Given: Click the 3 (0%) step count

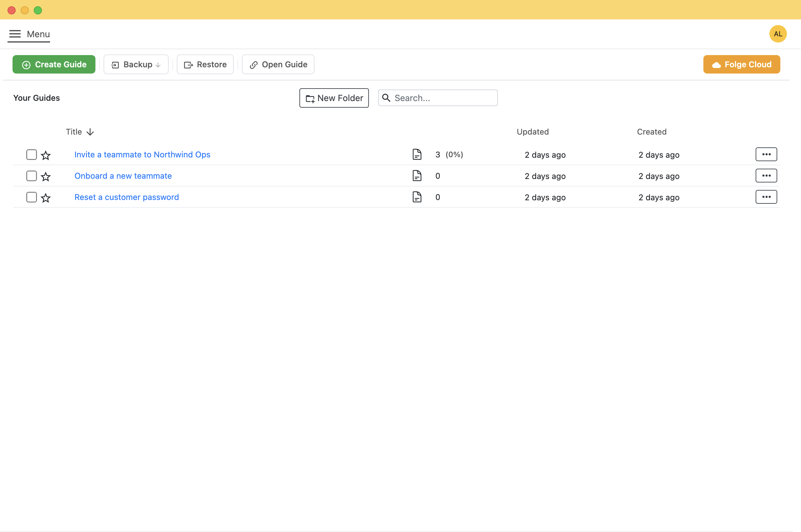Looking at the screenshot, I should coord(449,155).
